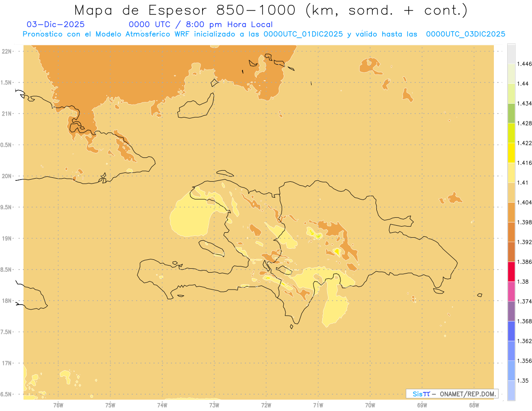Select the longitude label '68W'
This screenshot has height=411, width=532.
(474, 405)
